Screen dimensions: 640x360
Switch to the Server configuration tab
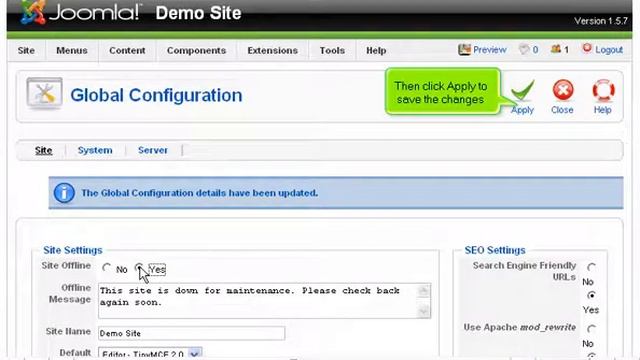(153, 150)
